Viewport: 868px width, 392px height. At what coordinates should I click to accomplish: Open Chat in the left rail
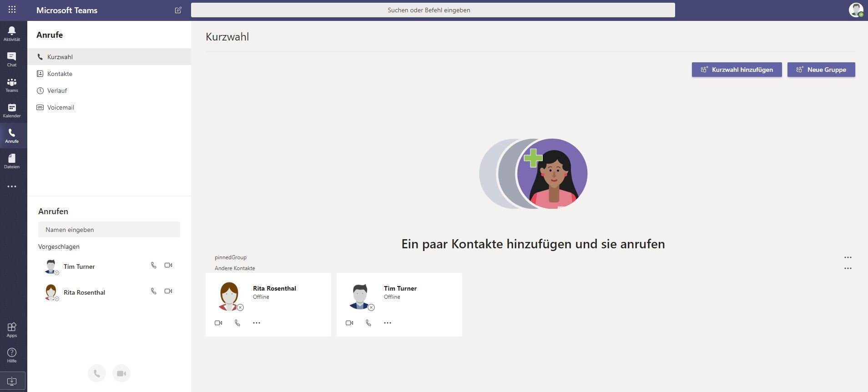click(x=12, y=59)
